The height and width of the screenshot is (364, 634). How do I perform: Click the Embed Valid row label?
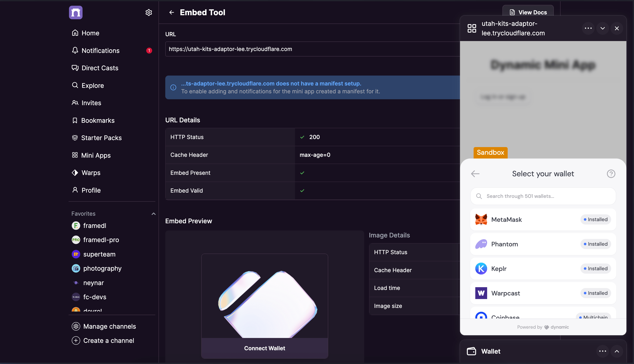click(x=186, y=190)
